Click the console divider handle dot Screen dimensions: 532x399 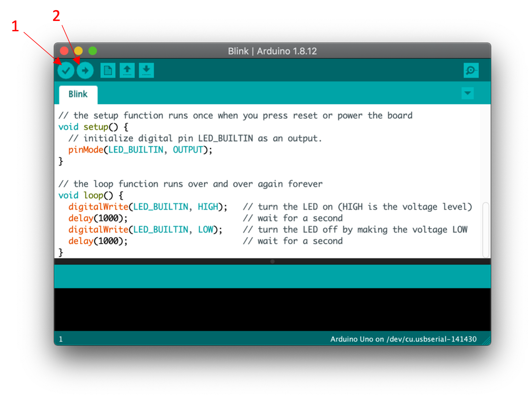click(x=273, y=262)
